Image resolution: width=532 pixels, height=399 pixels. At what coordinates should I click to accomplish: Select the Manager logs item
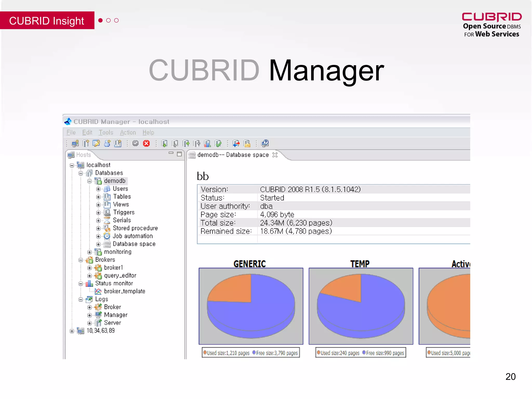116,315
